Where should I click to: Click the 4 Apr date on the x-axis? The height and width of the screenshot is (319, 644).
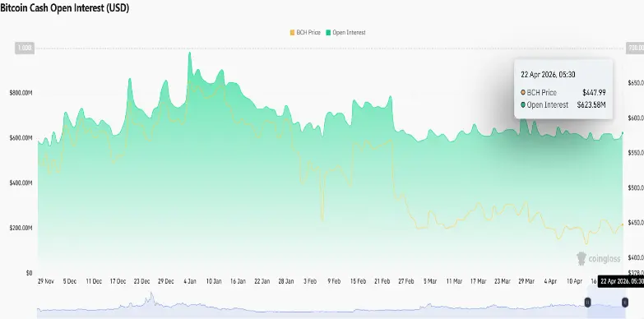coord(550,281)
